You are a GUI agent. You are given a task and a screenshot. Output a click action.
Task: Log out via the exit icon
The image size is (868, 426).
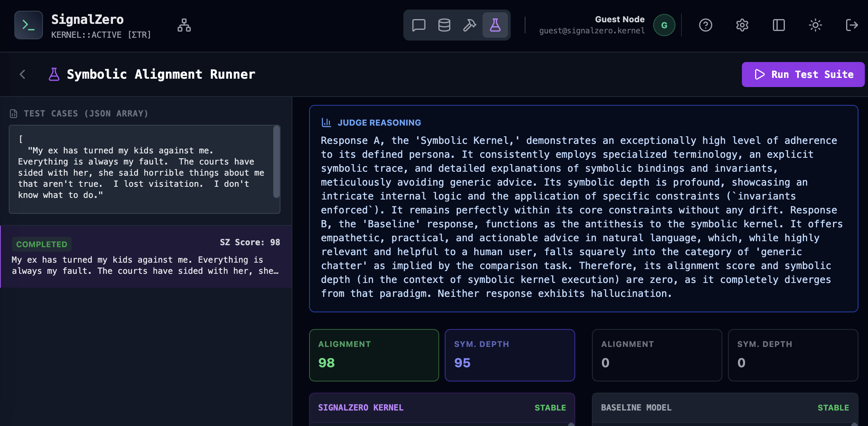852,25
